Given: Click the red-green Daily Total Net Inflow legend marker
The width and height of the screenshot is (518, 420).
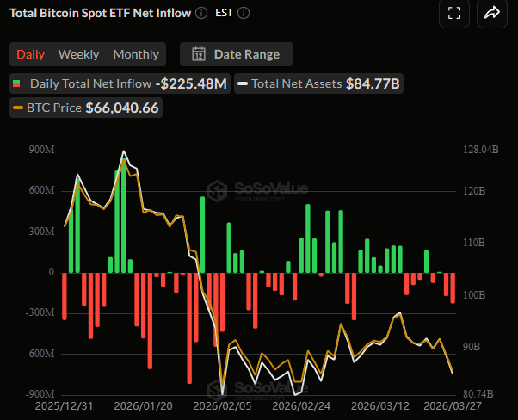Looking at the screenshot, I should 17,84.
